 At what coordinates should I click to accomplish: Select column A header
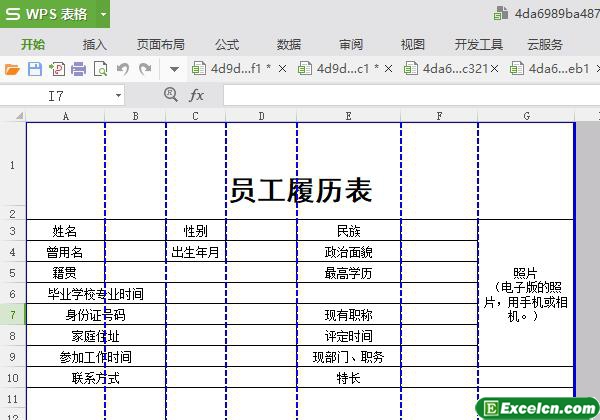click(x=65, y=116)
